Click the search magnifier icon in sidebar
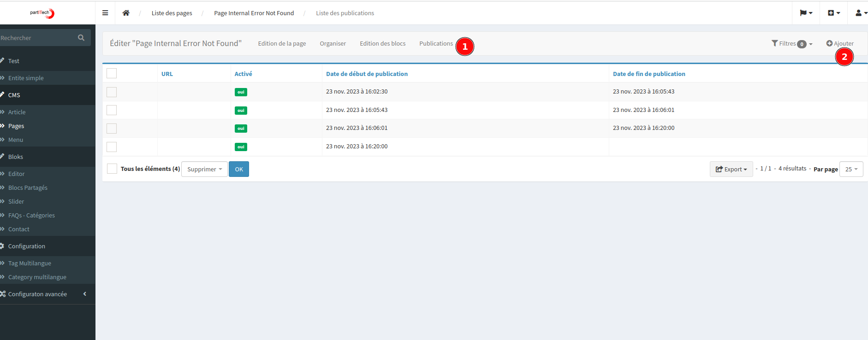The height and width of the screenshot is (340, 868). click(x=81, y=38)
